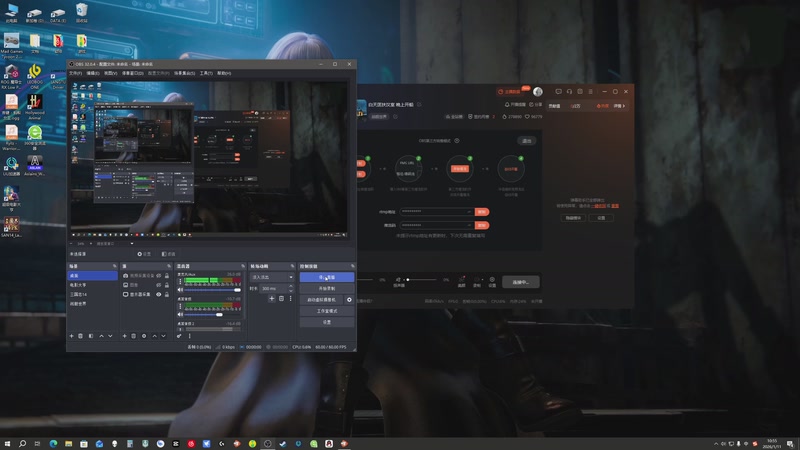Open scene filters icon in scenes toolbar

tap(91, 336)
